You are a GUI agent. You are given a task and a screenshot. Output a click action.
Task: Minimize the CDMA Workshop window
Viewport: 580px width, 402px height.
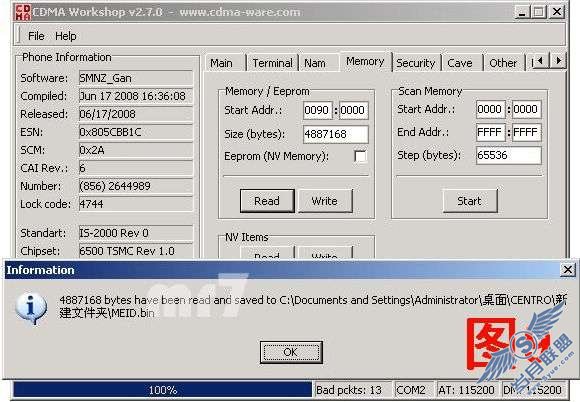tap(522, 12)
